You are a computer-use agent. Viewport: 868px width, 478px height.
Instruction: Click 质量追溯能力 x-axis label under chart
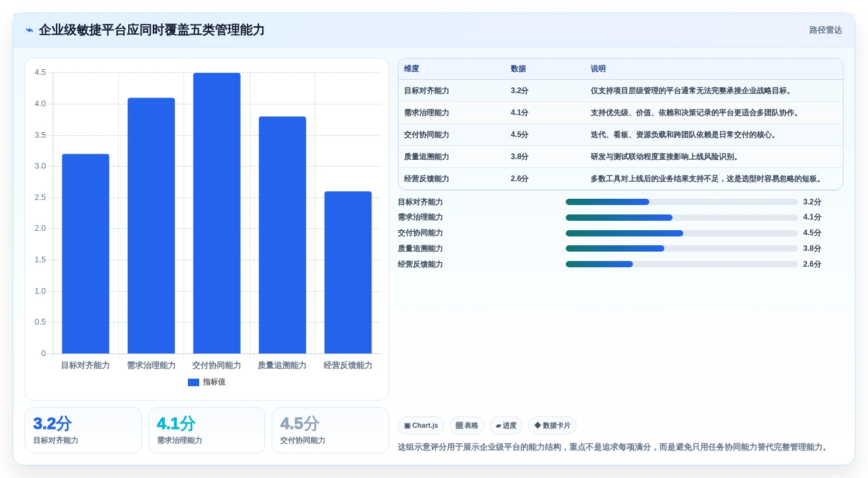point(282,365)
